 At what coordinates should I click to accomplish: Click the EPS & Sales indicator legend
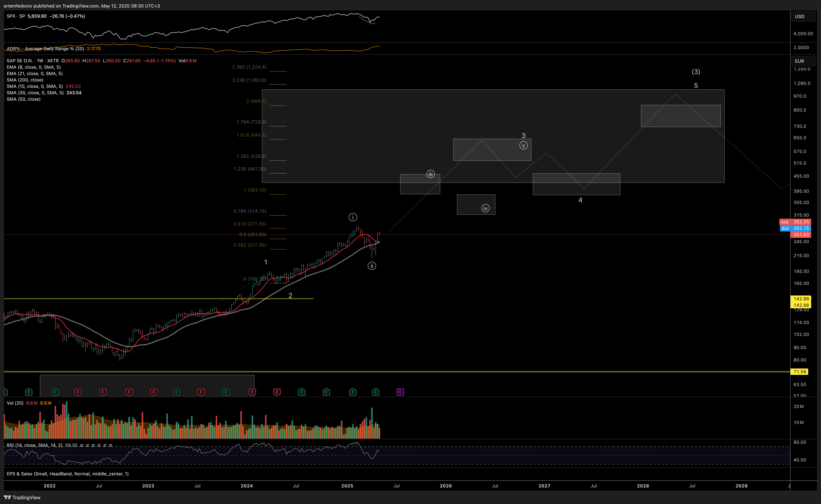(68, 474)
